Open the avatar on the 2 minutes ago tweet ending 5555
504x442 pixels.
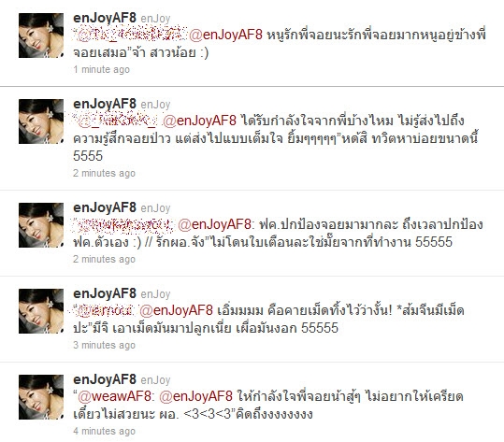coord(41,121)
